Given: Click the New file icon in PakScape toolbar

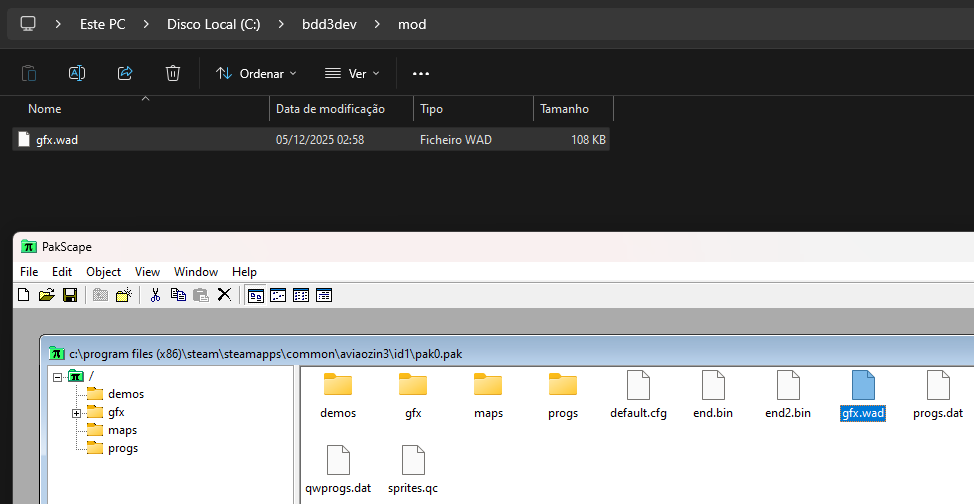Looking at the screenshot, I should (x=23, y=295).
